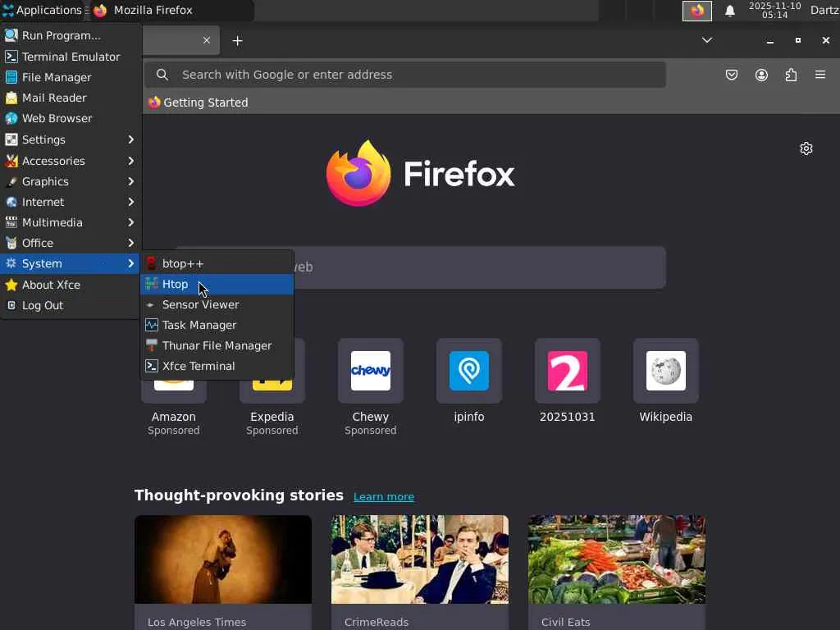Click the Save to Pocket icon
Viewport: 840px width, 630px height.
click(731, 75)
